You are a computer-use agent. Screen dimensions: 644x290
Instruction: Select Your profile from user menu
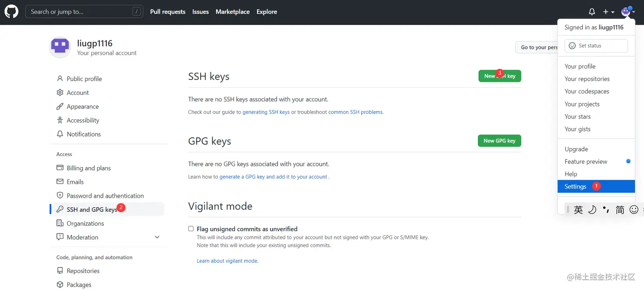(x=596, y=66)
